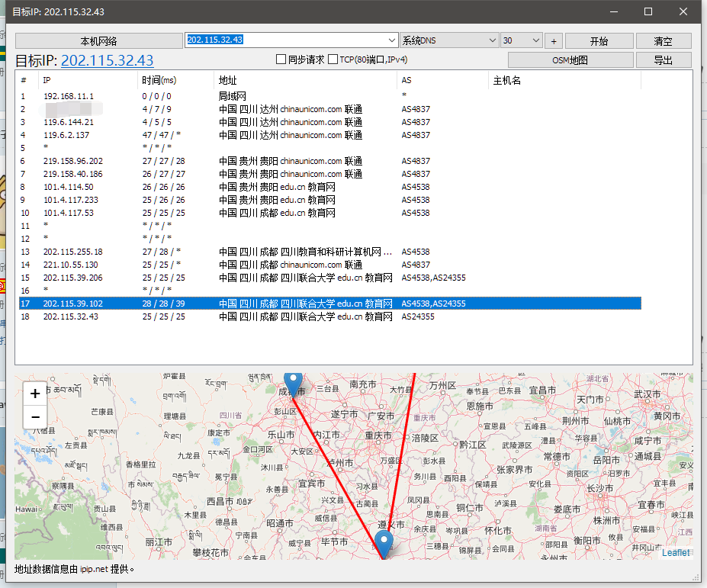Select hop 8 row 101.4.114.50
The height and width of the screenshot is (588, 707).
click(330, 187)
